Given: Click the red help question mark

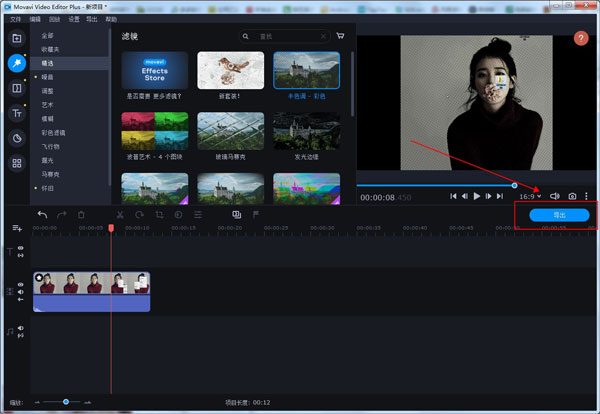Looking at the screenshot, I should pos(581,38).
